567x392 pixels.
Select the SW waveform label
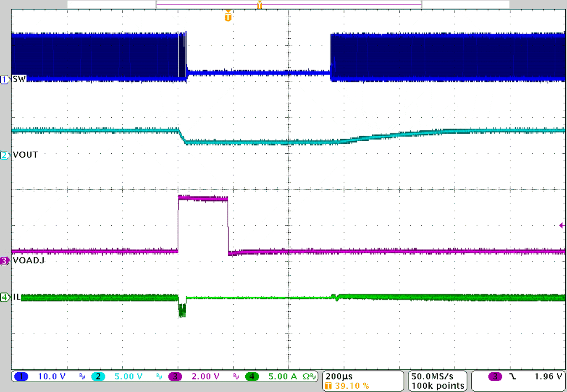pyautogui.click(x=19, y=78)
